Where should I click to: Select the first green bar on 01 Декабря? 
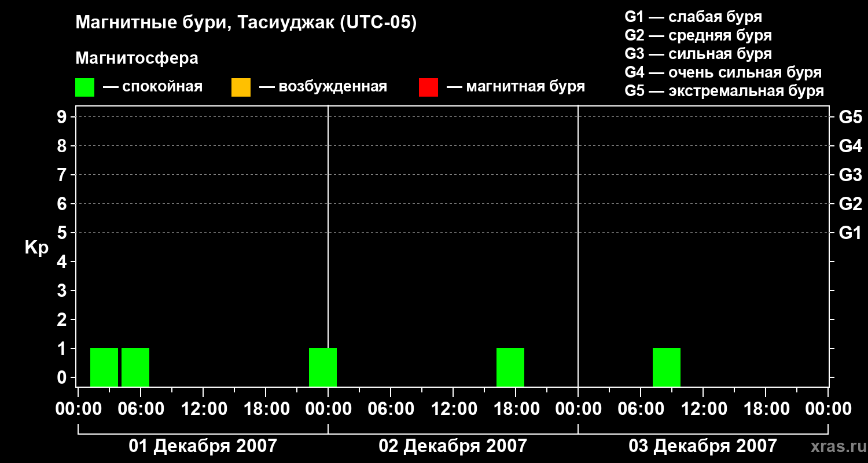coord(104,367)
